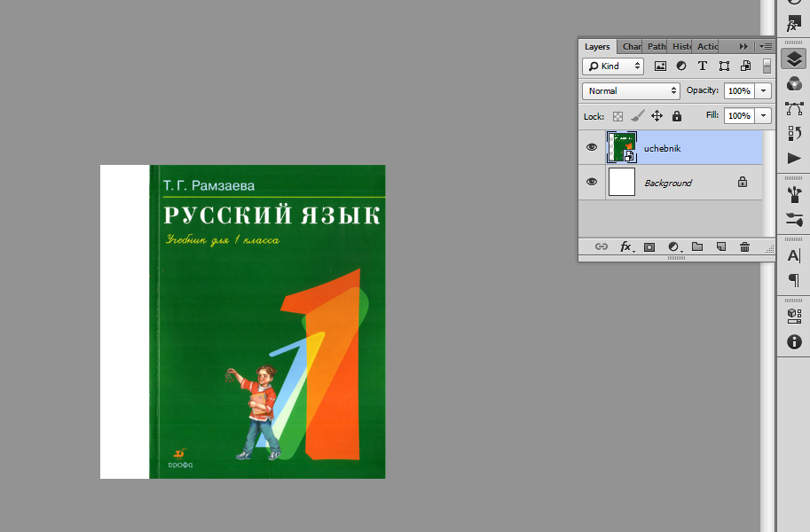810x532 pixels.
Task: Open the 3D panel dock icon
Action: pyautogui.click(x=794, y=317)
